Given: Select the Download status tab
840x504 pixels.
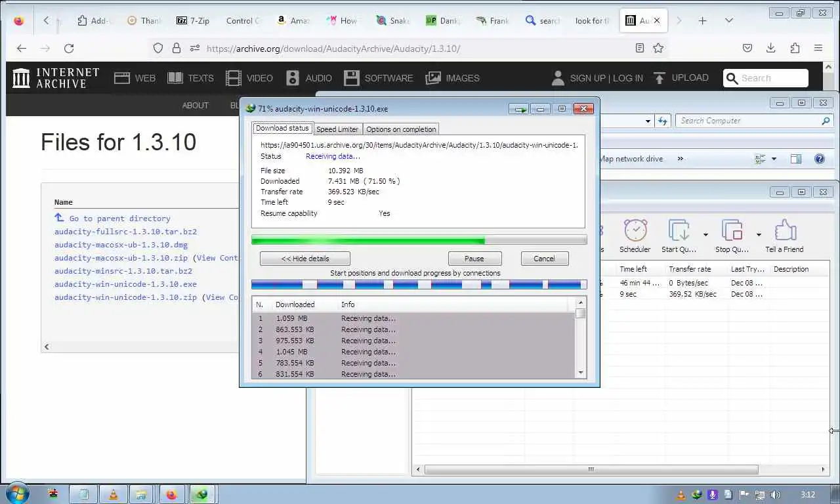Looking at the screenshot, I should 282,128.
